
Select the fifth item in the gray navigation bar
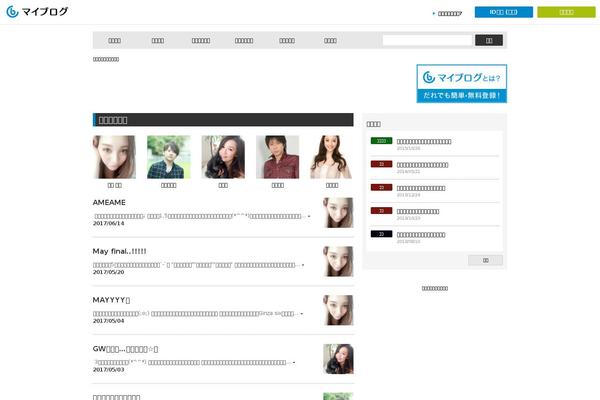pyautogui.click(x=287, y=40)
